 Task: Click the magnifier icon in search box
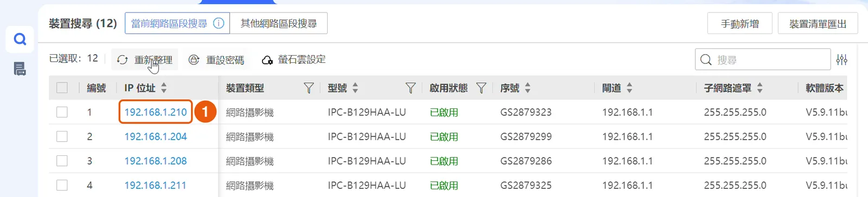(706, 60)
